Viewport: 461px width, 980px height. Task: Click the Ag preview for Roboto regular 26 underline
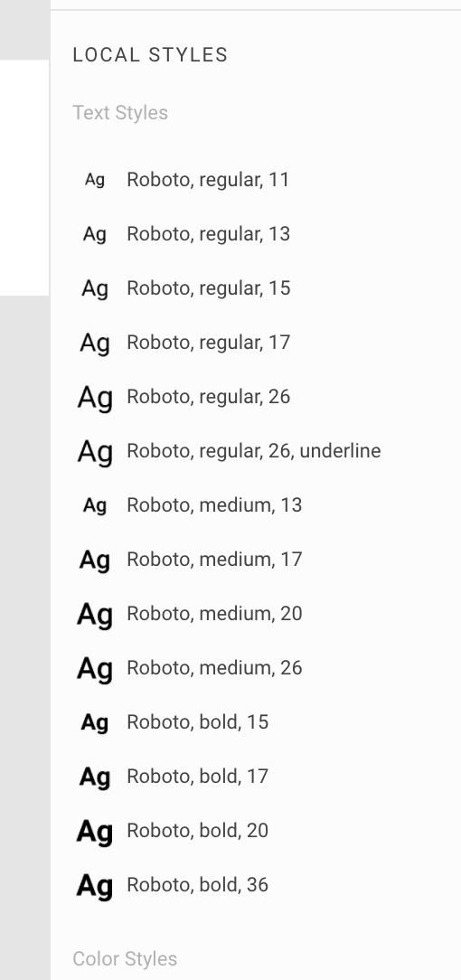coord(95,452)
